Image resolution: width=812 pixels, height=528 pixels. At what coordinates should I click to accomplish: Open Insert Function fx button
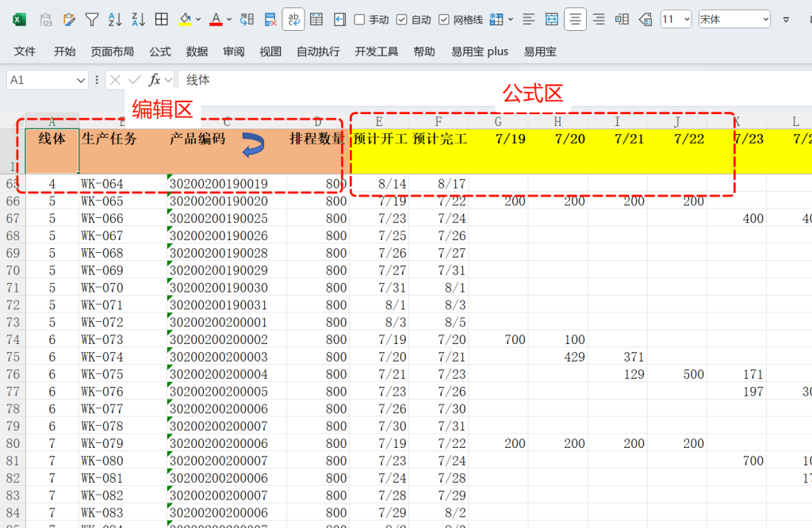pos(155,80)
